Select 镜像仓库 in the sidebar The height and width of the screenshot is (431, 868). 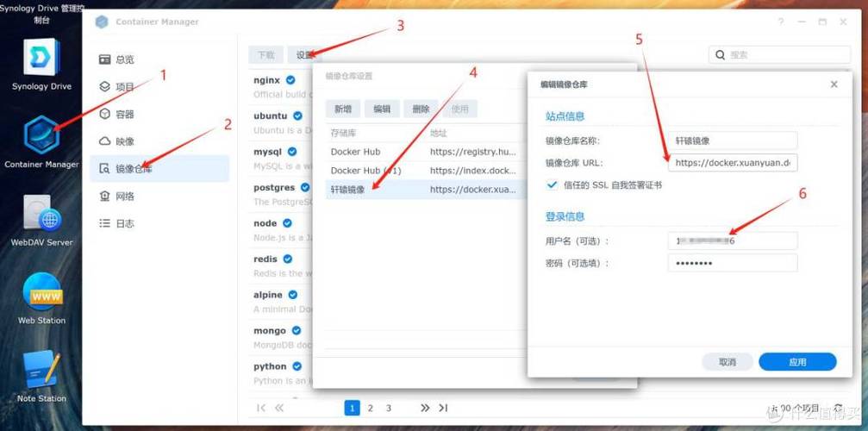[134, 169]
